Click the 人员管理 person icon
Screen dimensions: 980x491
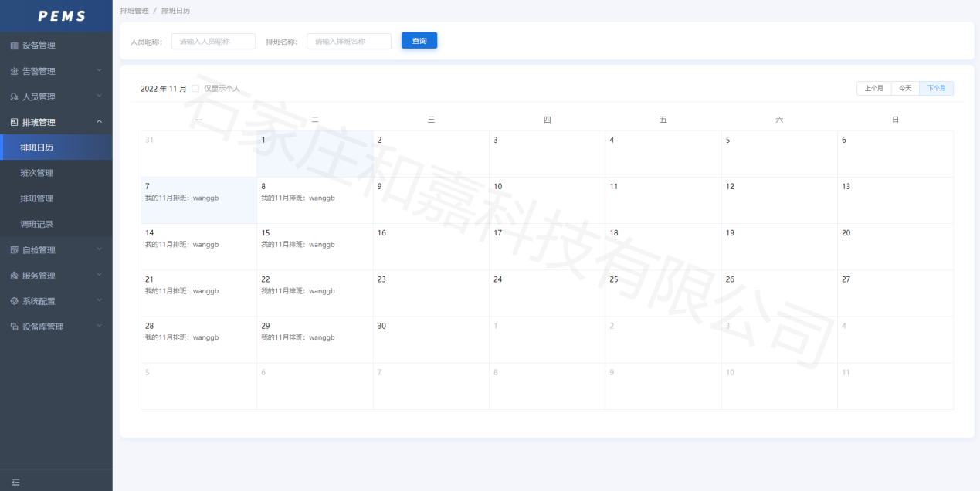14,97
